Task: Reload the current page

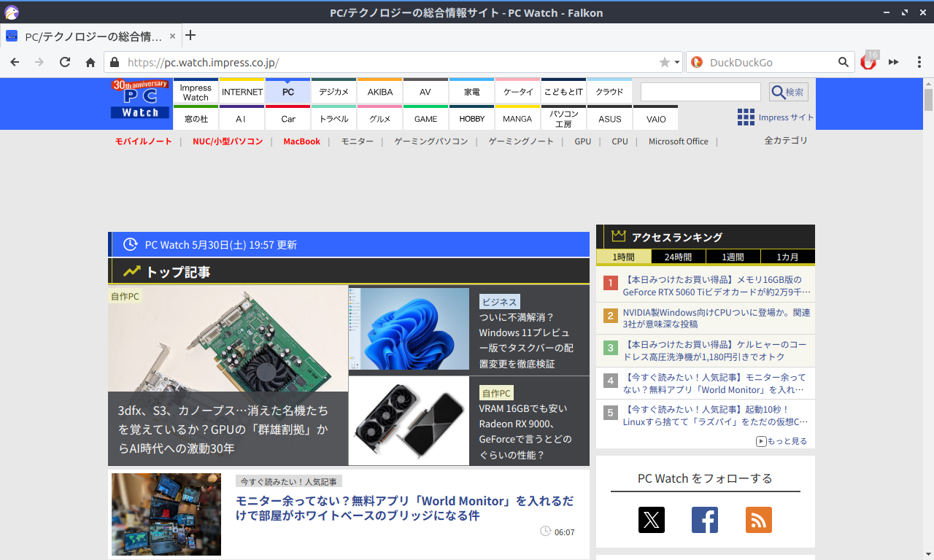Action: 65,62
